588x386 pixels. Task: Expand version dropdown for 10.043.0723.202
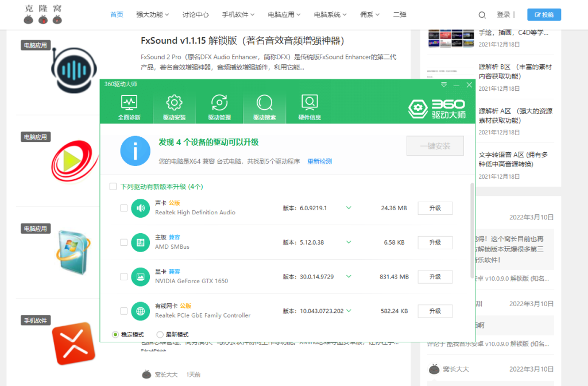point(349,311)
